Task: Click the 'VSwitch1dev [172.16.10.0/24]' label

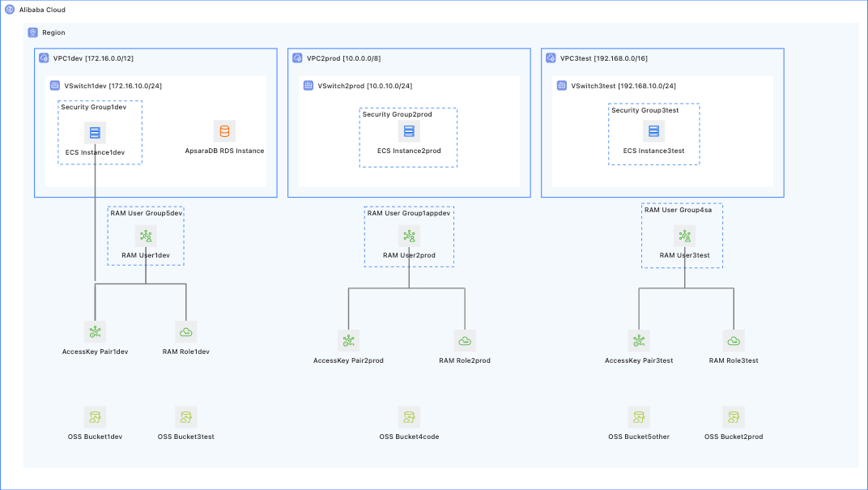Action: click(x=113, y=86)
